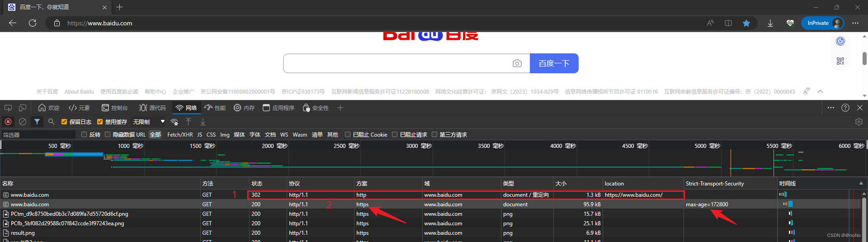
Task: View site info lock icon
Action: [x=57, y=23]
